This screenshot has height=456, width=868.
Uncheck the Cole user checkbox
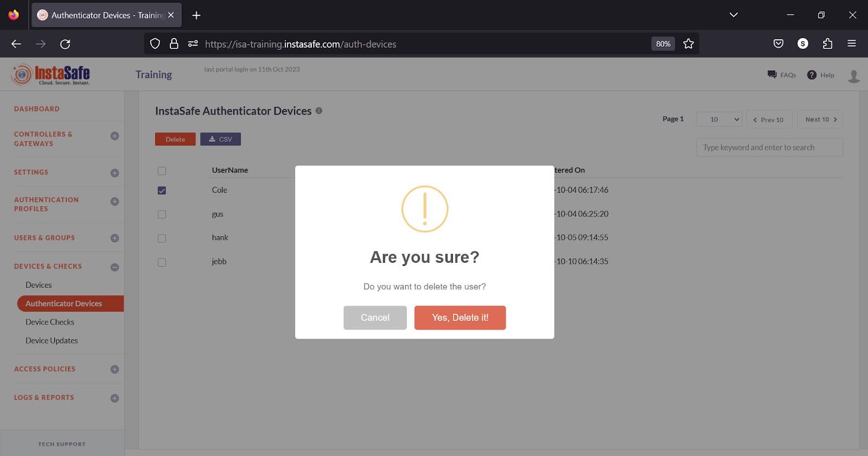click(162, 191)
